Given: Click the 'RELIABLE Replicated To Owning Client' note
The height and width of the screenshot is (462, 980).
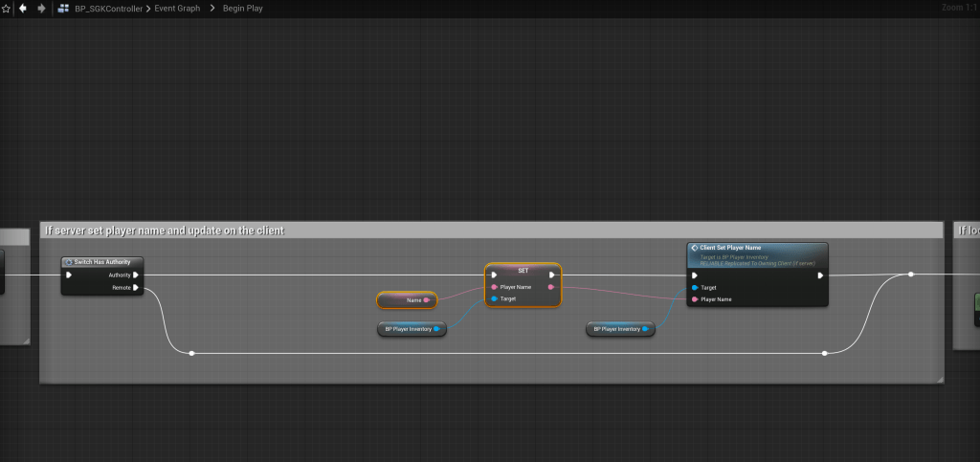Looking at the screenshot, I should pyautogui.click(x=758, y=263).
